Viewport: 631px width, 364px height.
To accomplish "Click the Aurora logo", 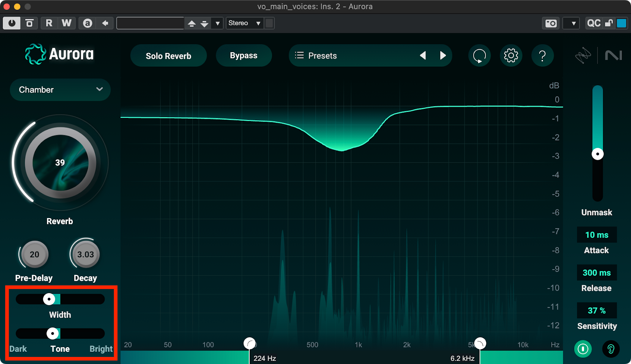I will click(x=60, y=54).
